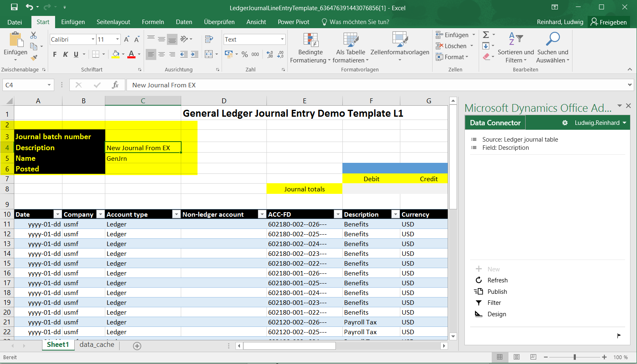This screenshot has height=364, width=637.
Task: Click the Save icon in title bar
Action: pos(14,7)
